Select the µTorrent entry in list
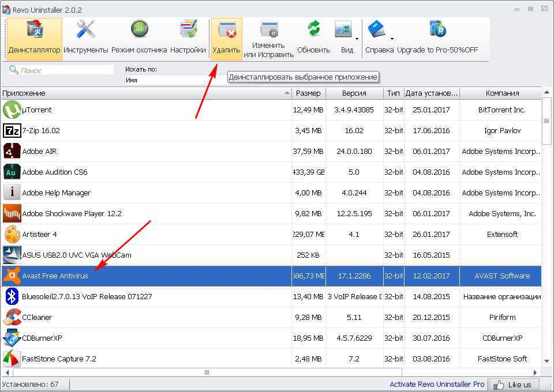This screenshot has width=554, height=392. pos(37,110)
